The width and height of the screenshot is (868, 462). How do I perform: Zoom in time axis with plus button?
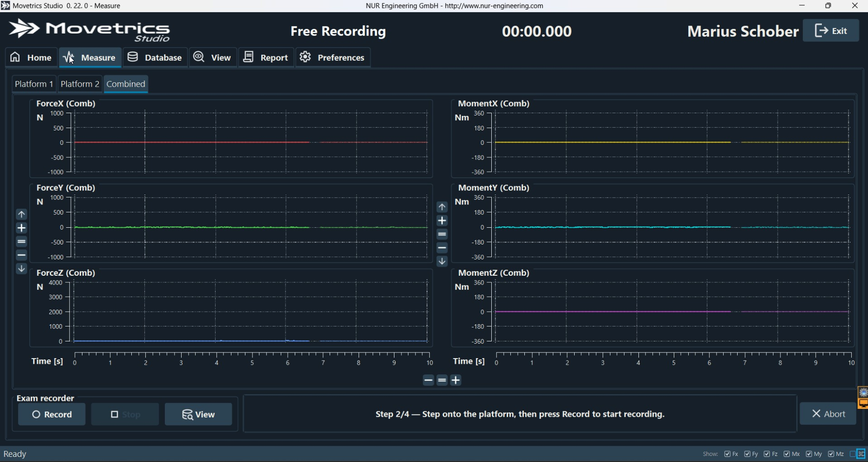pyautogui.click(x=456, y=380)
